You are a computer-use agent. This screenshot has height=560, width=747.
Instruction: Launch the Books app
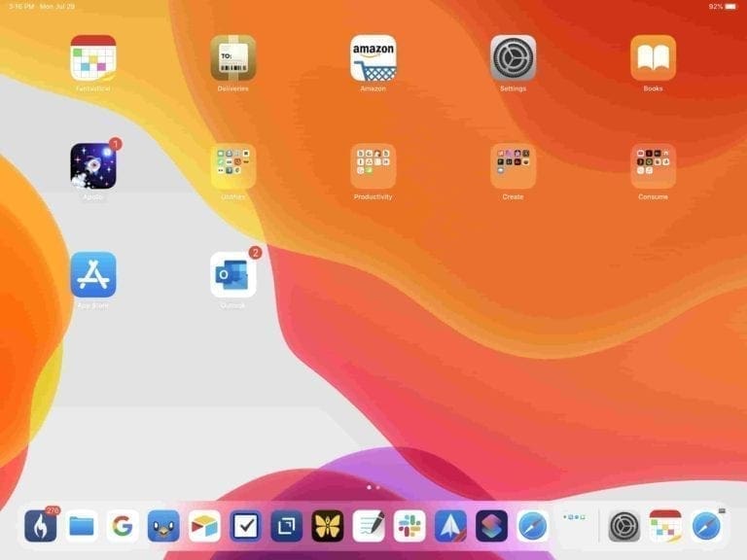[653, 58]
